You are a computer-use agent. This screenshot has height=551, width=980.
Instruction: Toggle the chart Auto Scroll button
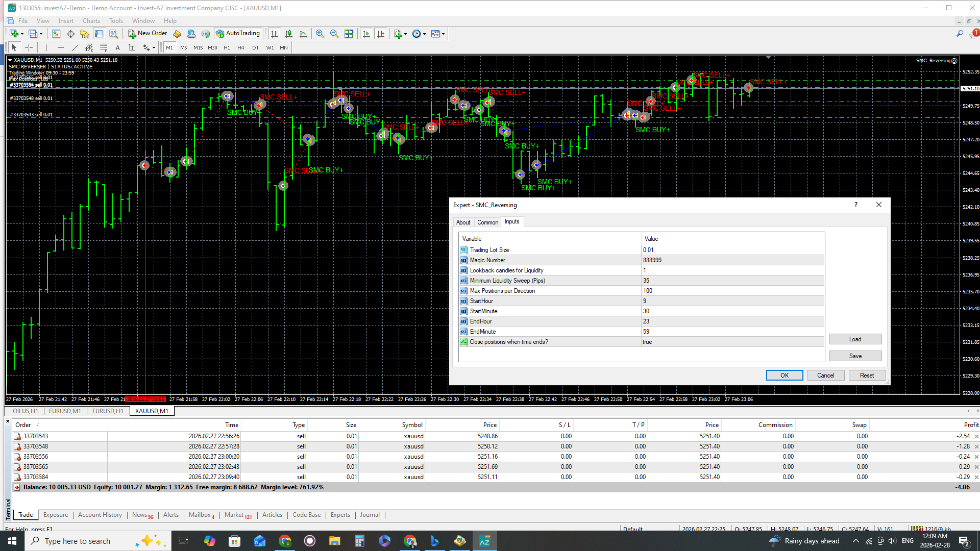point(366,34)
